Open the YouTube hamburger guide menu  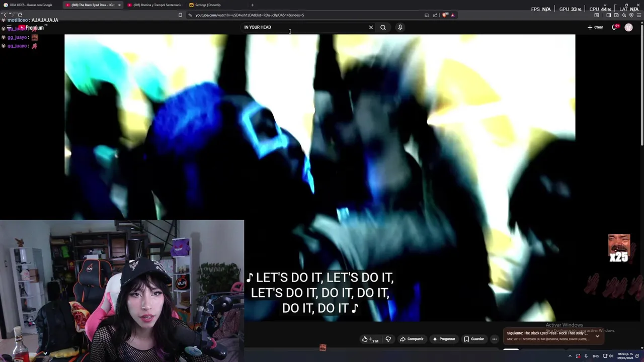click(x=9, y=28)
